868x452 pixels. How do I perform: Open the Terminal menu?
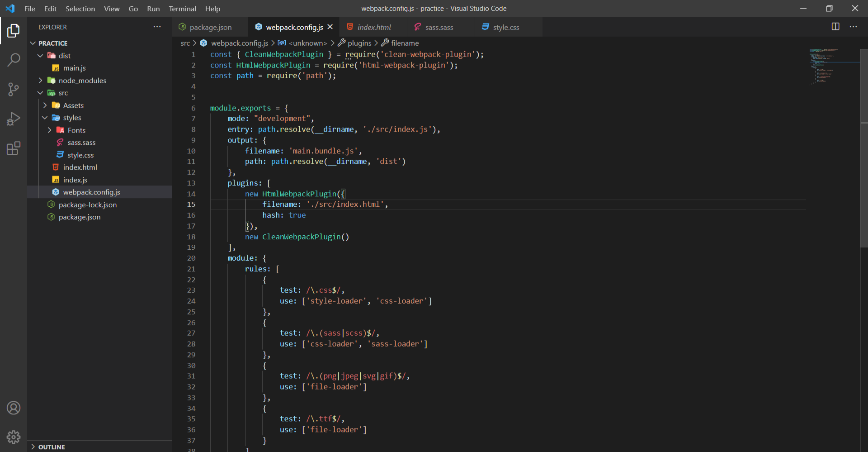point(182,9)
